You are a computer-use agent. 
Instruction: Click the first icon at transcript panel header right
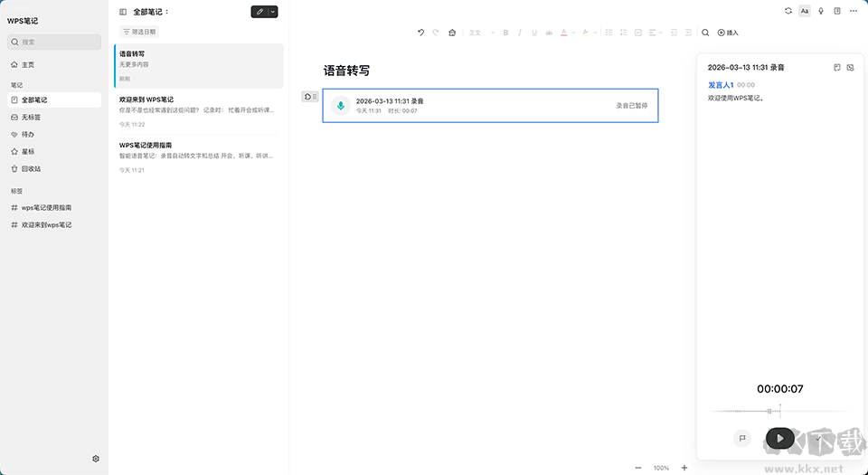pyautogui.click(x=837, y=68)
